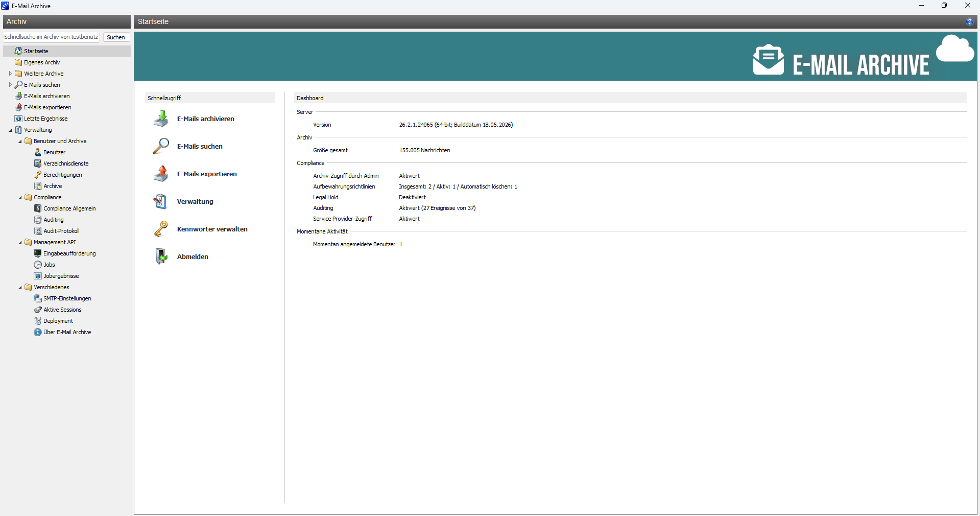This screenshot has width=980, height=516.
Task: Click the Letzte Ergebnisse icon
Action: [x=18, y=119]
